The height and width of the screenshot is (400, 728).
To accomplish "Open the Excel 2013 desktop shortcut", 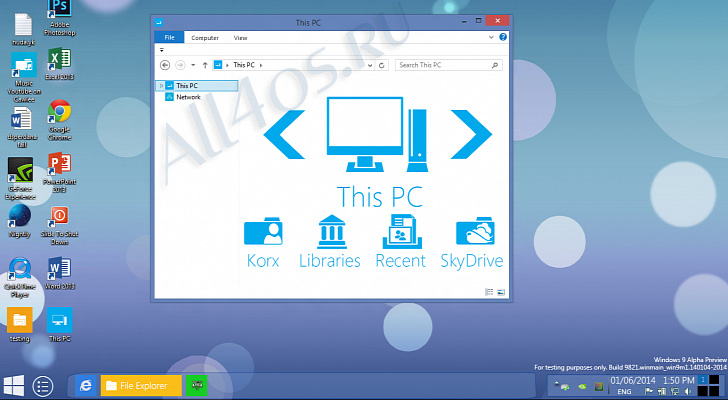I will tap(59, 64).
